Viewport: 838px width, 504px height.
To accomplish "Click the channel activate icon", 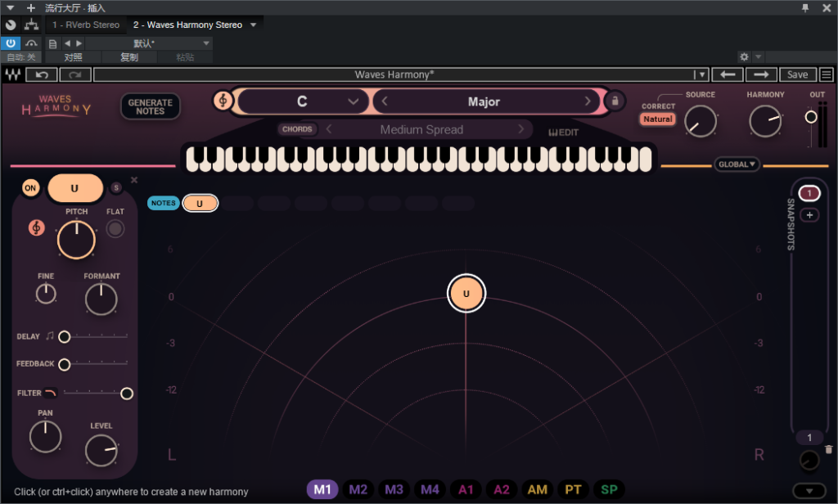I will tap(11, 25).
